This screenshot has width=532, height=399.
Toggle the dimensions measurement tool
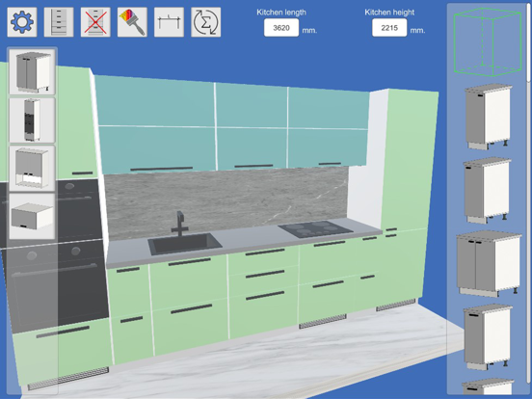point(169,22)
